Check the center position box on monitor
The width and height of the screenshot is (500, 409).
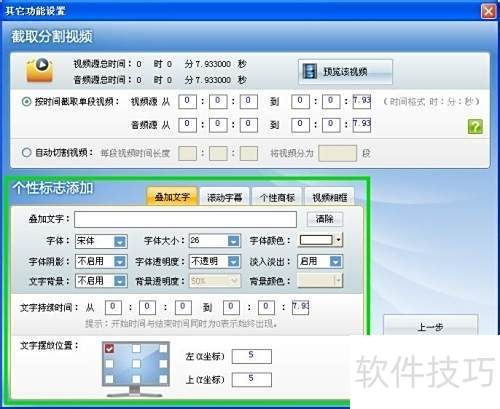[x=136, y=364]
